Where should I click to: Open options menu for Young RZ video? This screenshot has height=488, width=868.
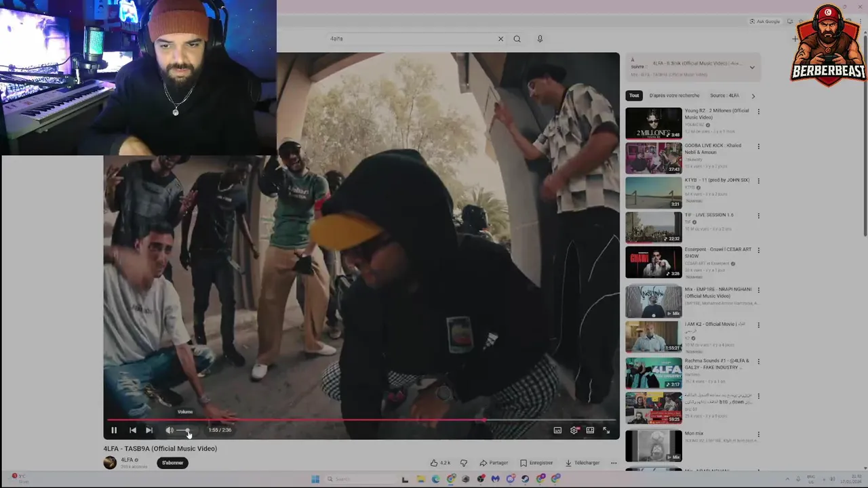[758, 111]
